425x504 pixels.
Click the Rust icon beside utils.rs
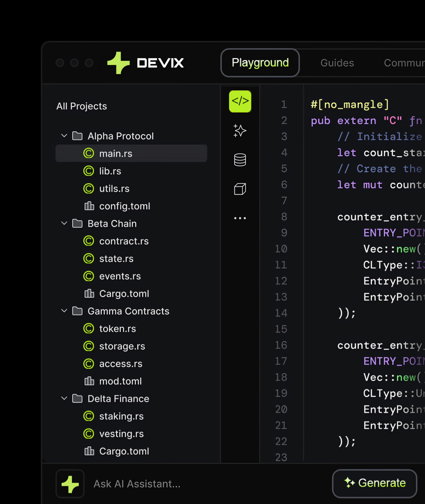pos(89,189)
